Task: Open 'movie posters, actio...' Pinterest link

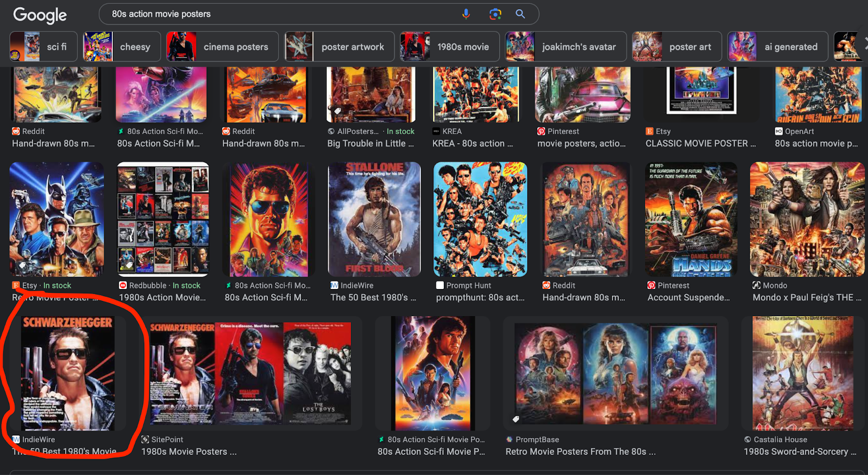Action: coord(582,144)
